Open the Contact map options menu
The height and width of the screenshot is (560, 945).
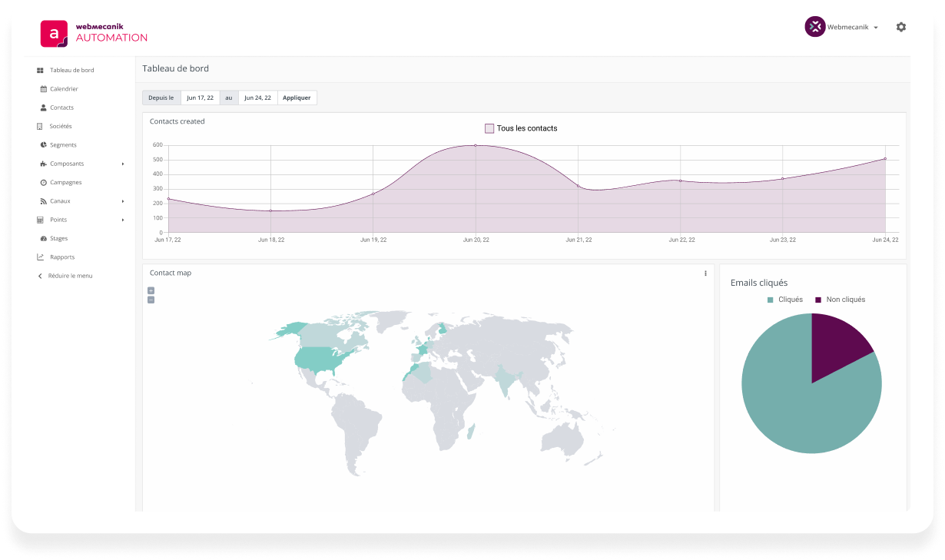(x=705, y=273)
